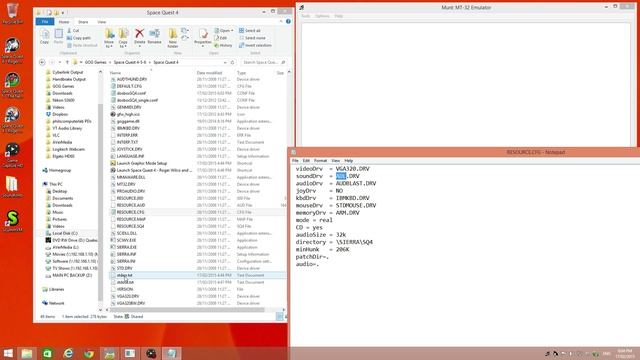640x360 pixels.
Task: Select the SIERRA.EXE file
Action: pyautogui.click(x=127, y=247)
